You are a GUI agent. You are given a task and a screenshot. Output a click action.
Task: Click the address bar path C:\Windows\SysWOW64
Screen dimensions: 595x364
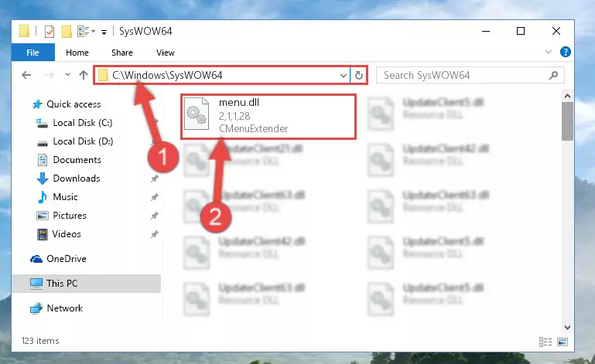[x=167, y=76]
